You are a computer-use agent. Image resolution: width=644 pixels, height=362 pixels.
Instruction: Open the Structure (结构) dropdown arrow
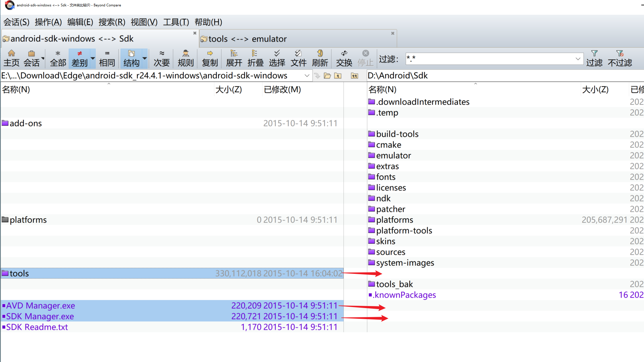click(145, 58)
